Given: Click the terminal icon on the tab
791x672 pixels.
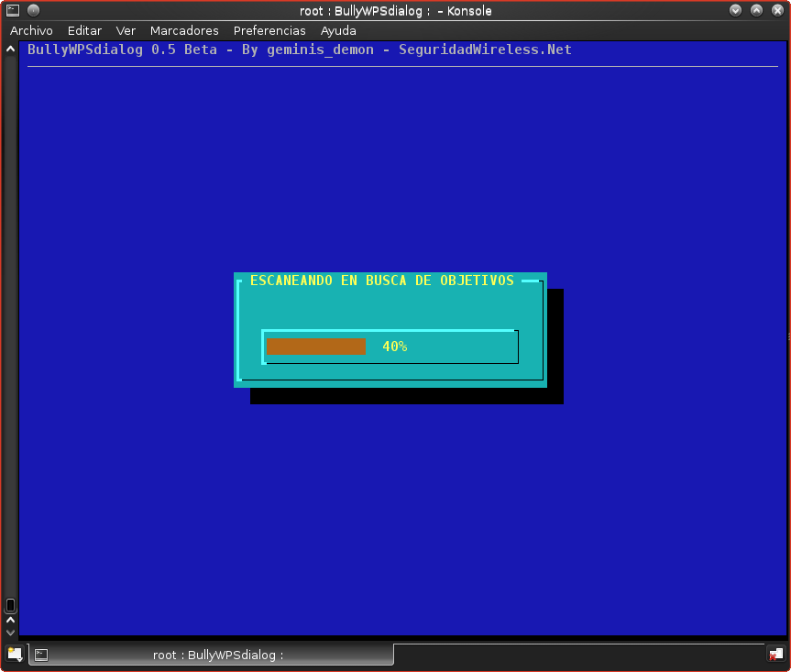Looking at the screenshot, I should point(41,655).
